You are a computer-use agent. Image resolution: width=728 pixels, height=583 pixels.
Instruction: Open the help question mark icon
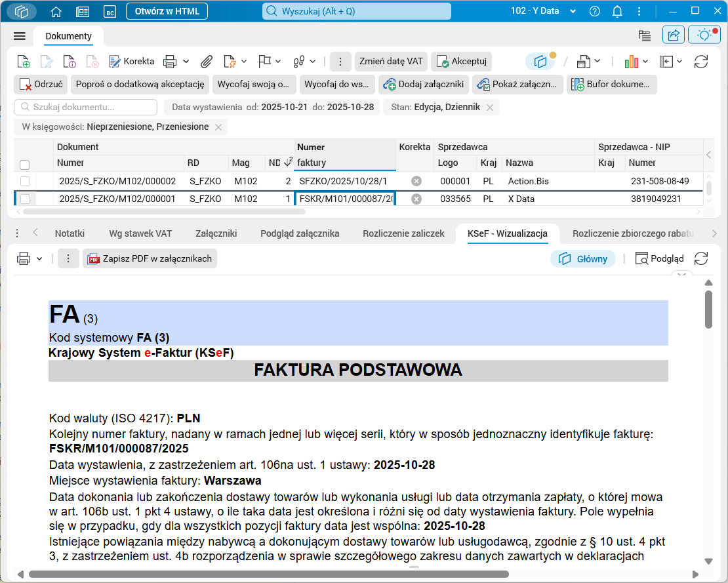click(x=594, y=12)
